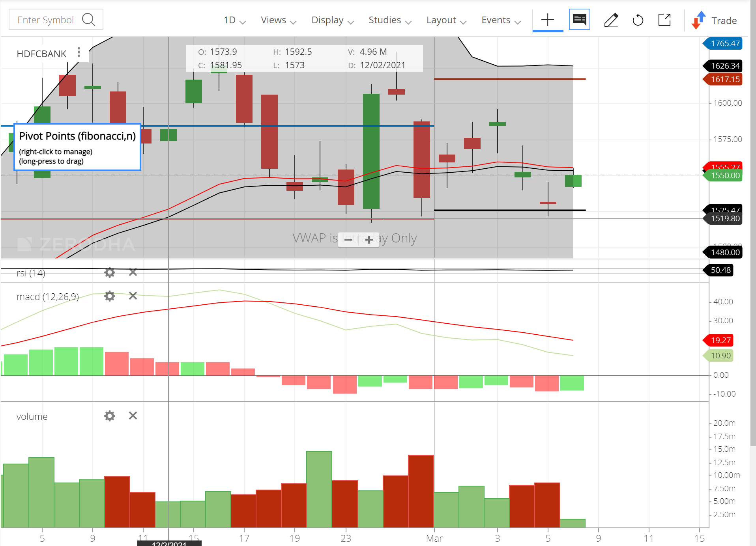Viewport: 756px width, 546px height.
Task: Open the HDFCBANK three-dot options menu
Action: tap(79, 52)
